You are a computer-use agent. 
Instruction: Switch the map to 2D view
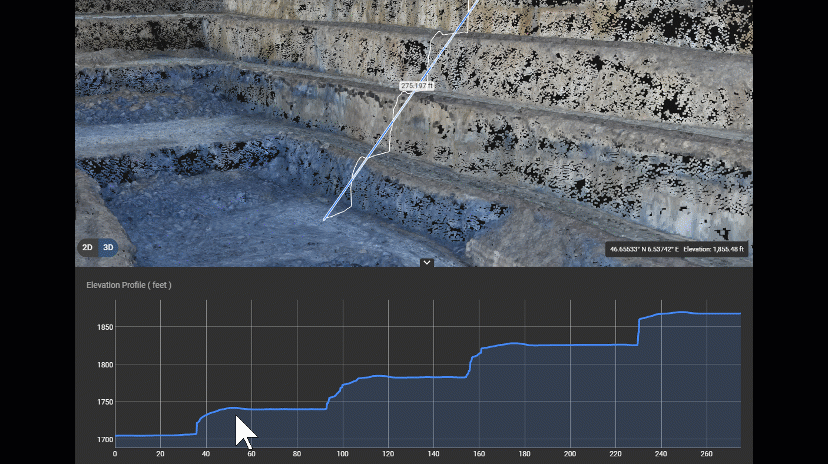(88, 248)
